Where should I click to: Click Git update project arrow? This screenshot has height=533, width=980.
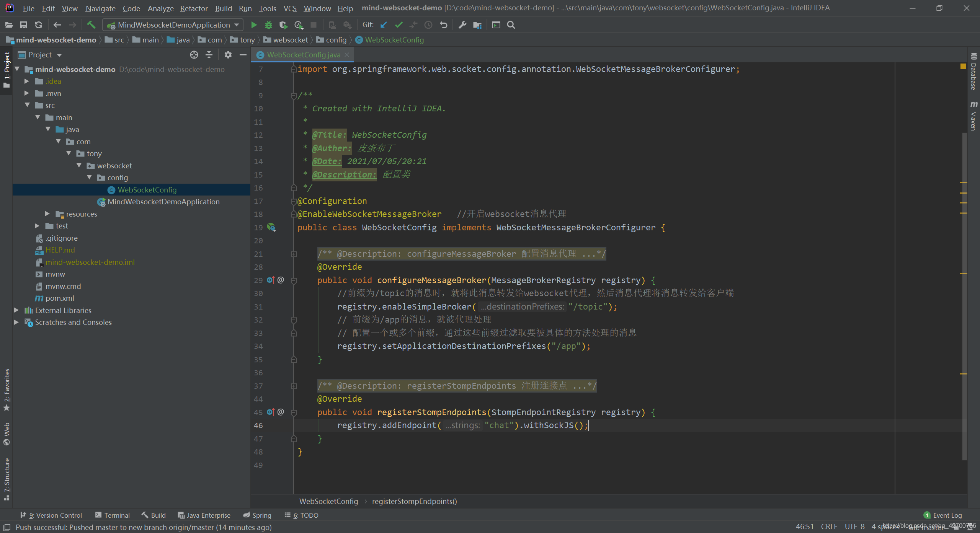click(384, 25)
